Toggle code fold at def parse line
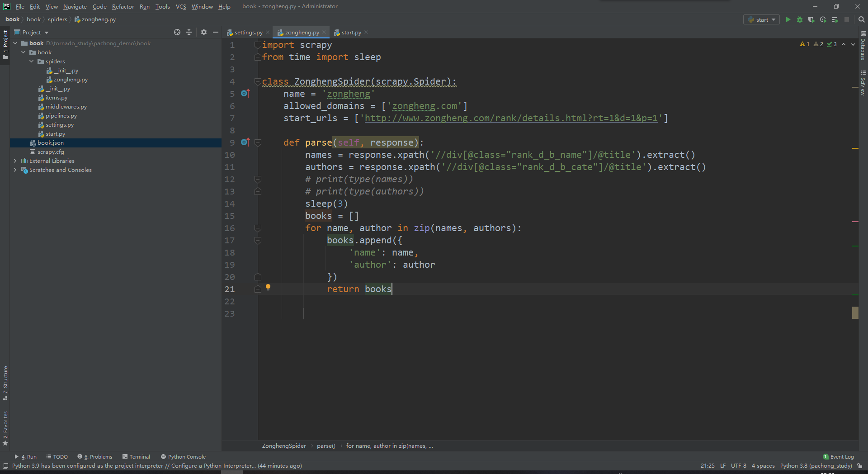868x474 pixels. click(x=258, y=142)
